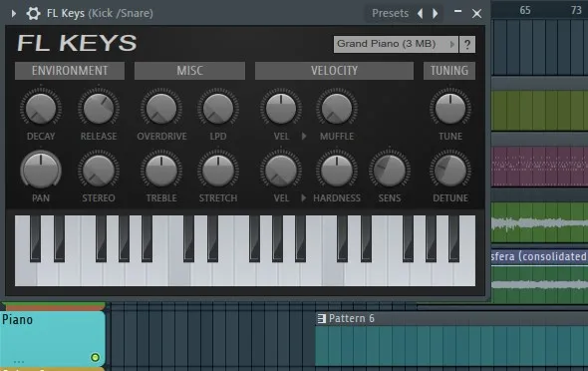588x371 pixels.
Task: Select the olive green clip in playlist
Action: tap(539, 111)
